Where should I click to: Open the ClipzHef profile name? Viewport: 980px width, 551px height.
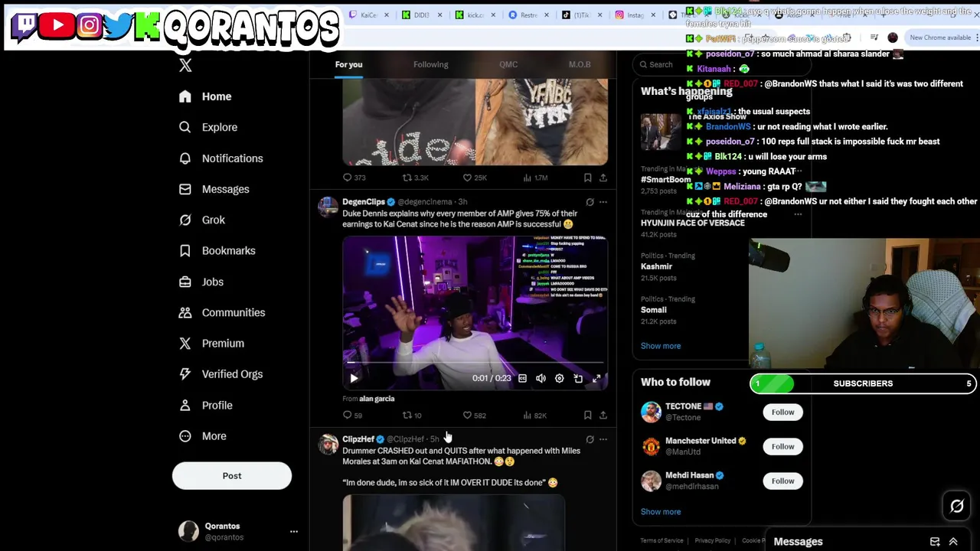(358, 439)
